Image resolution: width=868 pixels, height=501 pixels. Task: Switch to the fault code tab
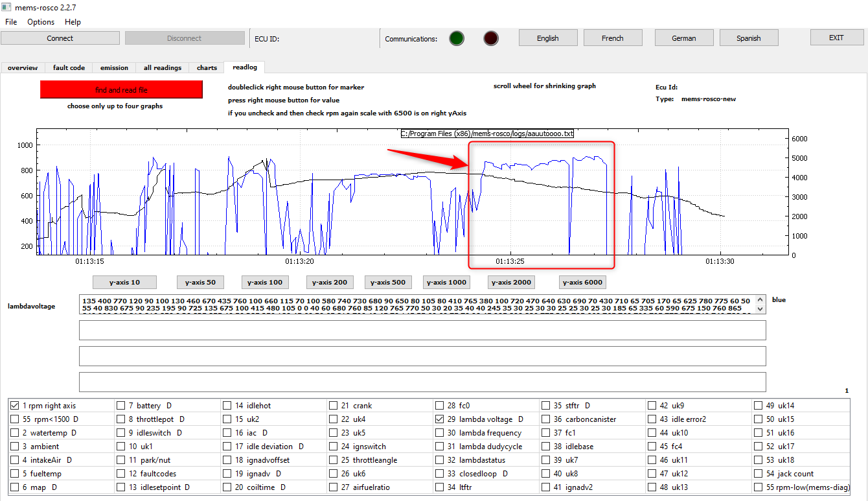(69, 67)
